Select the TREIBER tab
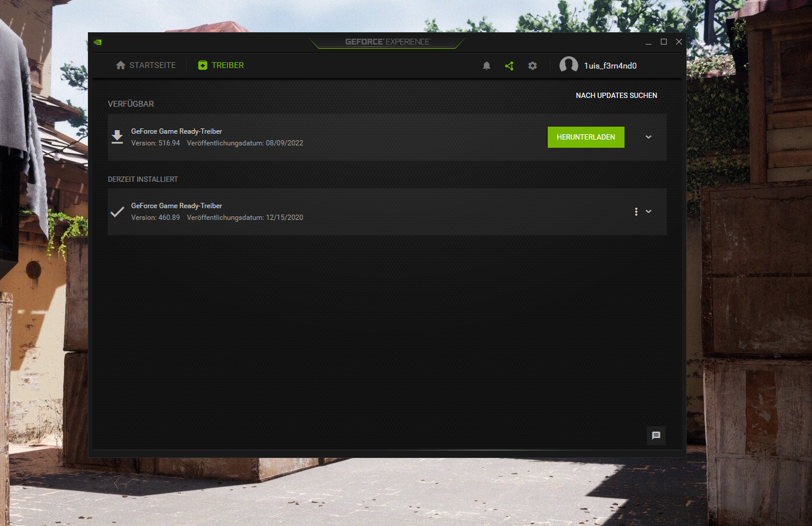The width and height of the screenshot is (812, 526). tap(221, 65)
